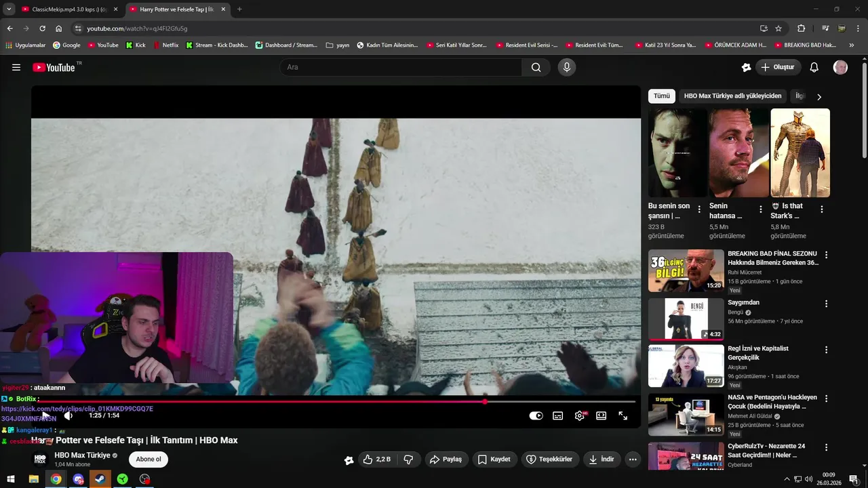
Task: Select the Harry Potter ve Felsefe Taşı tab
Action: 177,9
